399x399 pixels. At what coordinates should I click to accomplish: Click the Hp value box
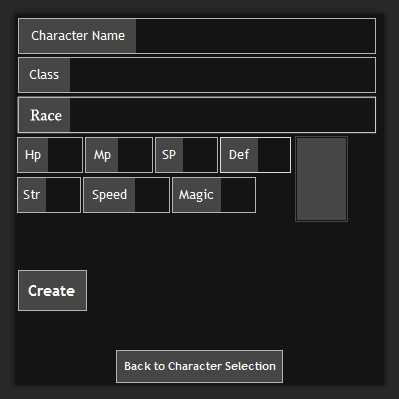tap(65, 155)
